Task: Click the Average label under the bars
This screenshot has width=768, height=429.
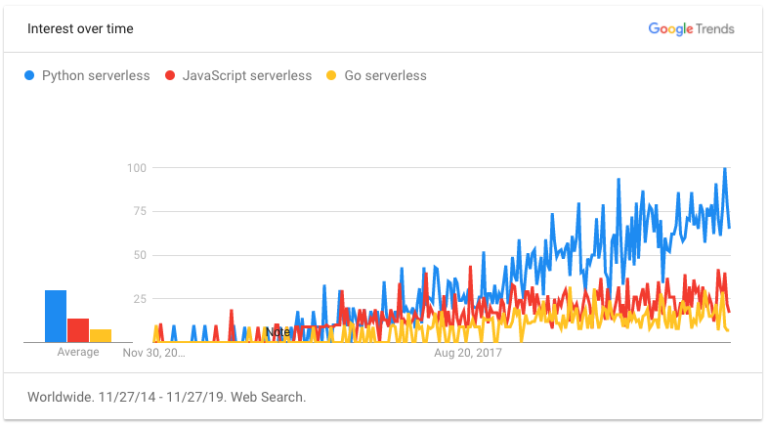Action: pyautogui.click(x=78, y=352)
